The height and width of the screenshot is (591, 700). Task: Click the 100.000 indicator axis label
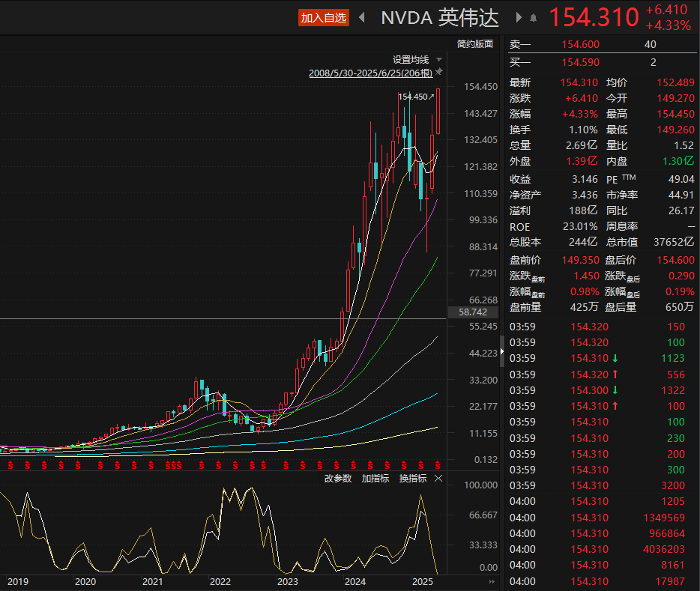point(481,485)
